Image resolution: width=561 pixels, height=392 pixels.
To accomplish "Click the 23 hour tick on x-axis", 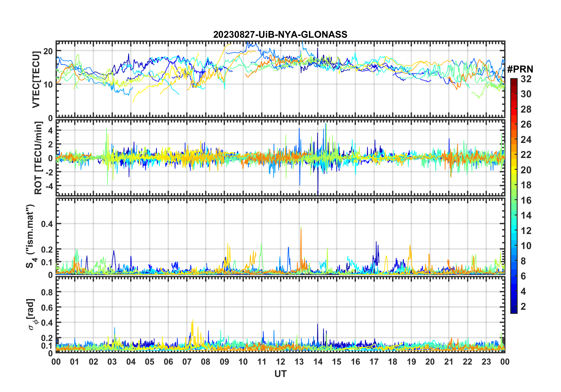I will (486, 362).
